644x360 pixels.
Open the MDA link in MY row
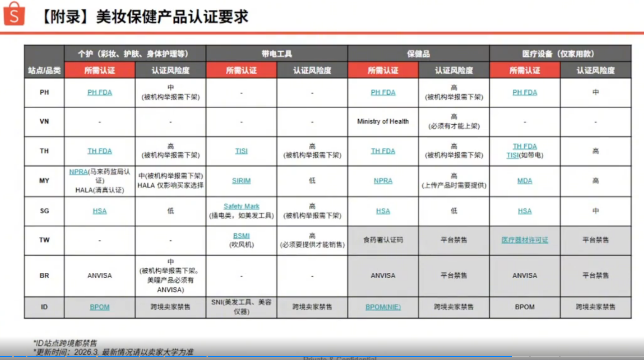tap(525, 180)
